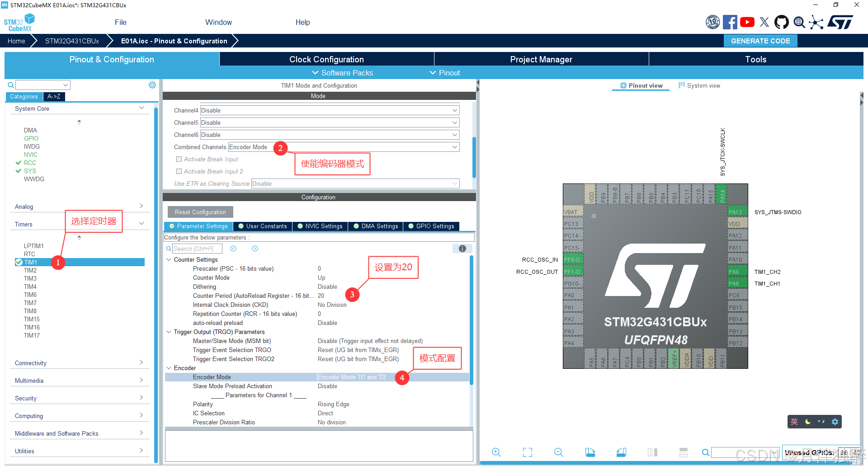This screenshot has height=470, width=868.
Task: Select the zoom-in tool in the pinout view
Action: click(x=496, y=452)
